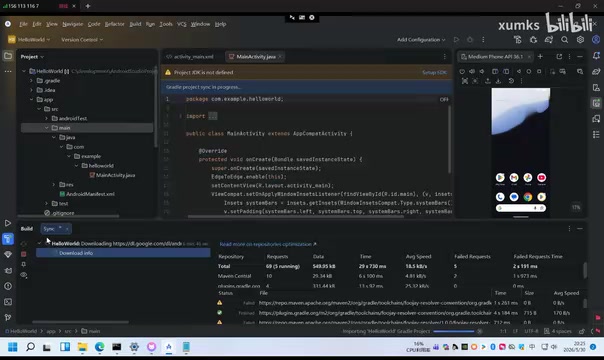Open the Tools menu
Viewport: 604px width, 360px height.
(166, 24)
